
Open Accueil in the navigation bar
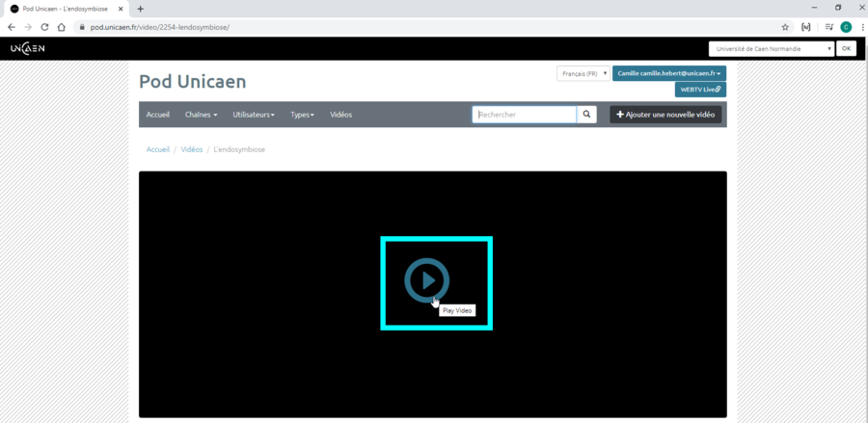[x=158, y=115]
